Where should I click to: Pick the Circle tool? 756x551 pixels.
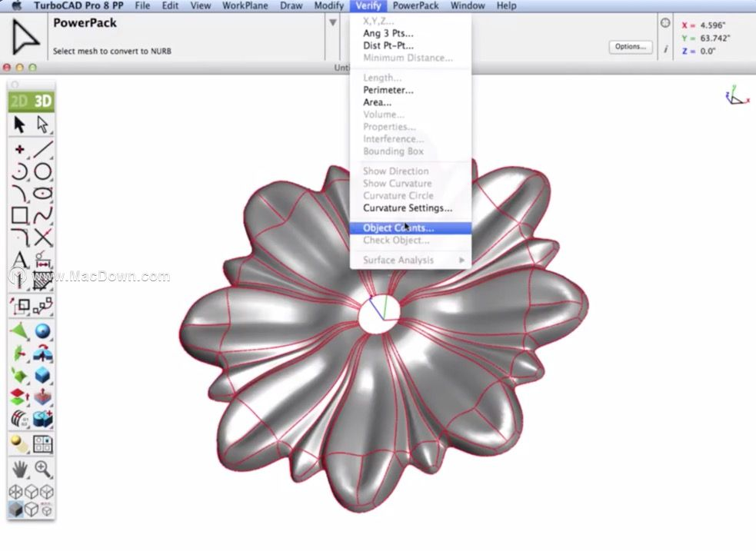tap(42, 171)
